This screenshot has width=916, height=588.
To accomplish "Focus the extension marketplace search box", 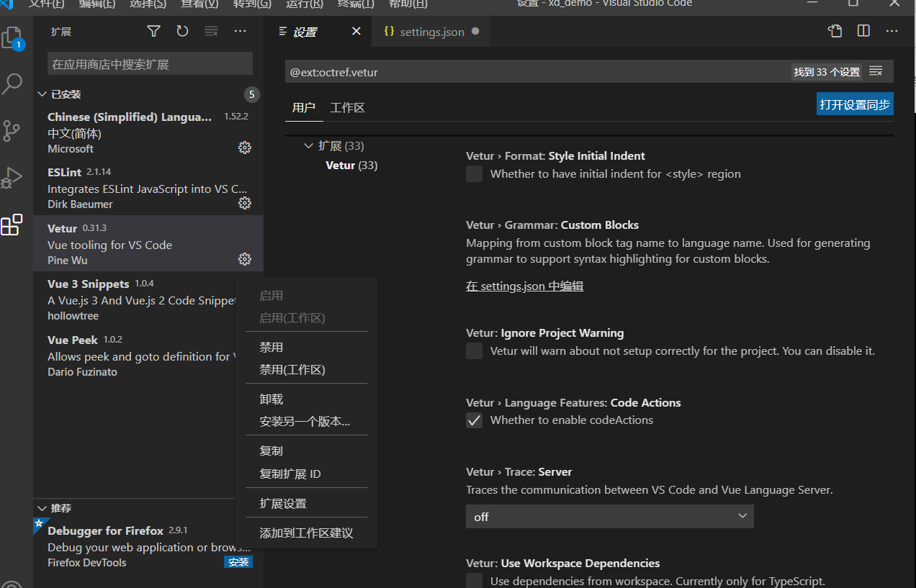I will click(x=150, y=64).
